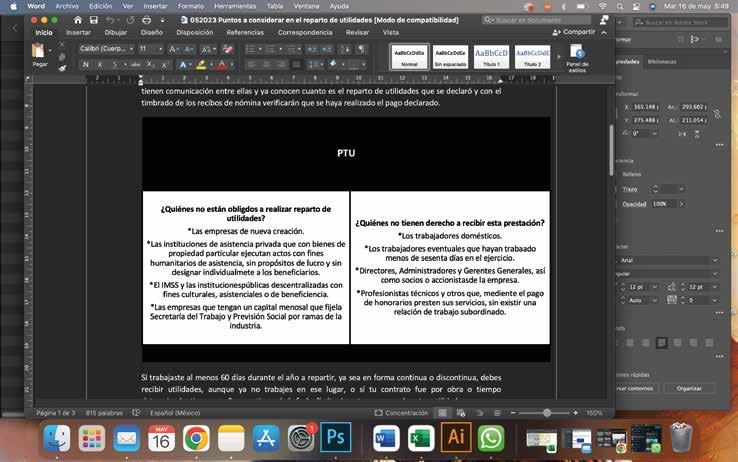The width and height of the screenshot is (738, 462).
Task: Click the Compartir button
Action: pos(574,32)
